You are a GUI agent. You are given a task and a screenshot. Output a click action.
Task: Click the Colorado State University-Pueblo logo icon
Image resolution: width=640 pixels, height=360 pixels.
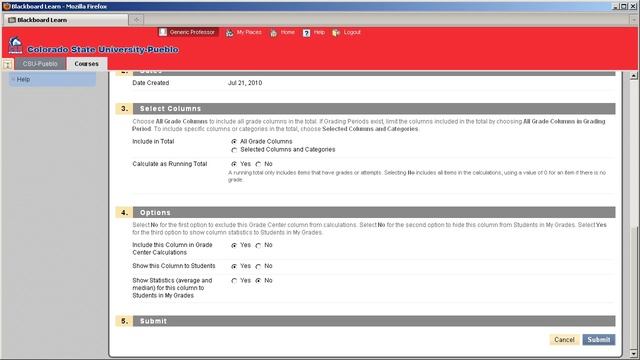16,45
